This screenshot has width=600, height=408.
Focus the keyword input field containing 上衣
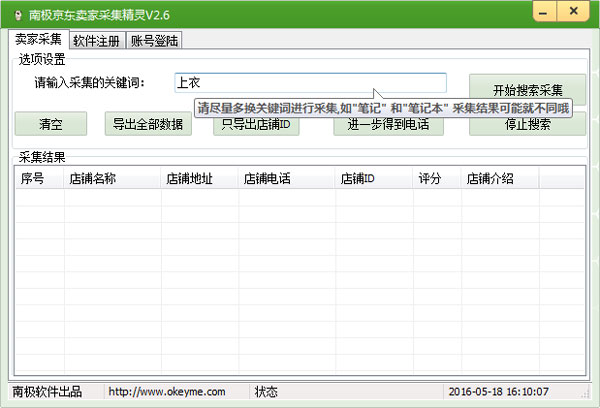pos(310,83)
